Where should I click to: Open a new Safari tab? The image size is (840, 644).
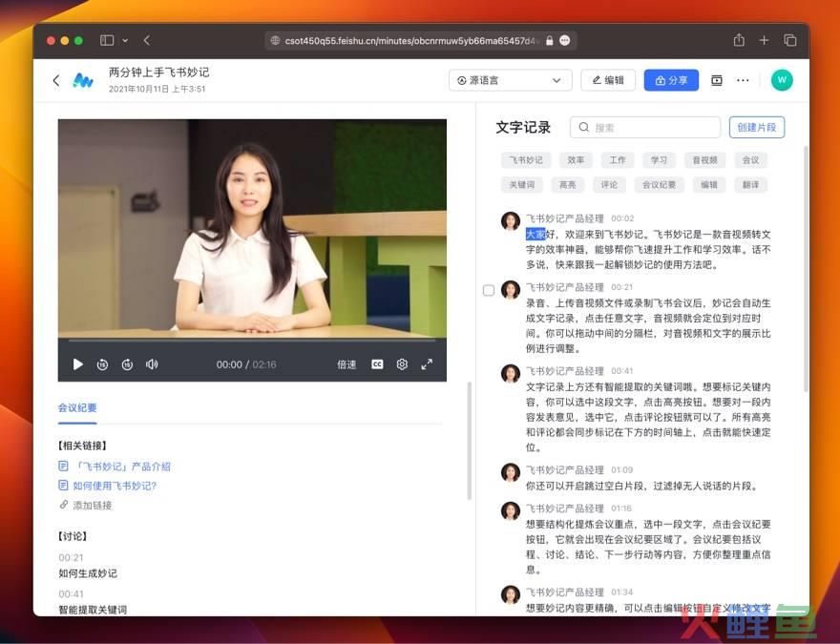coord(764,40)
